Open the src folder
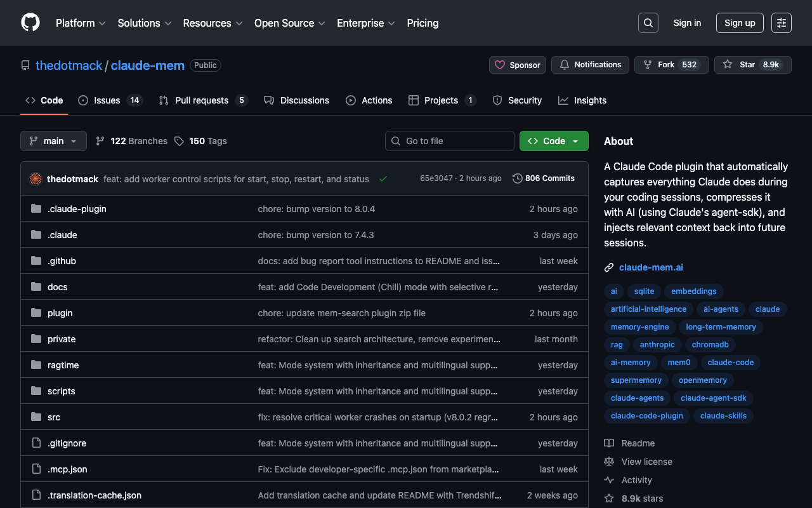This screenshot has width=812, height=508. [54, 417]
